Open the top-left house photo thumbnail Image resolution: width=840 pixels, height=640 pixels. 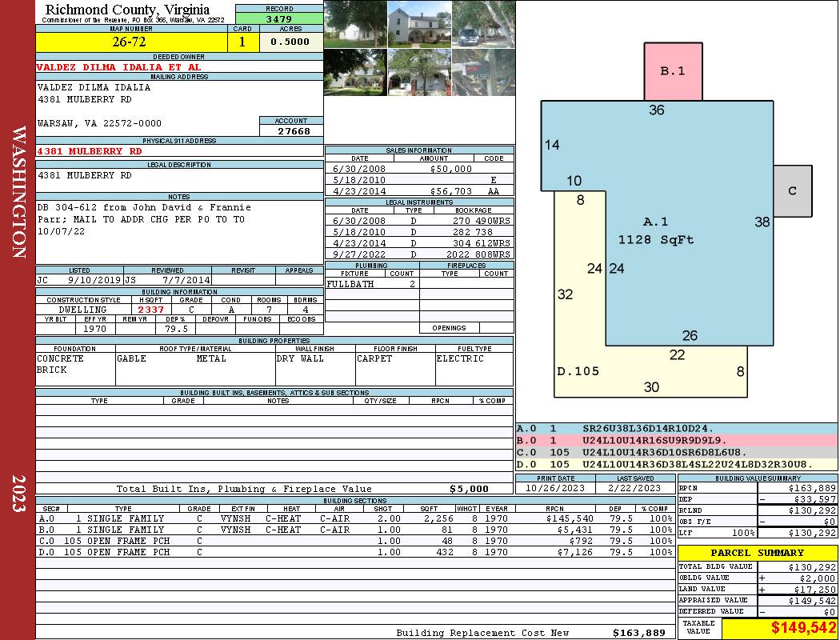point(356,24)
